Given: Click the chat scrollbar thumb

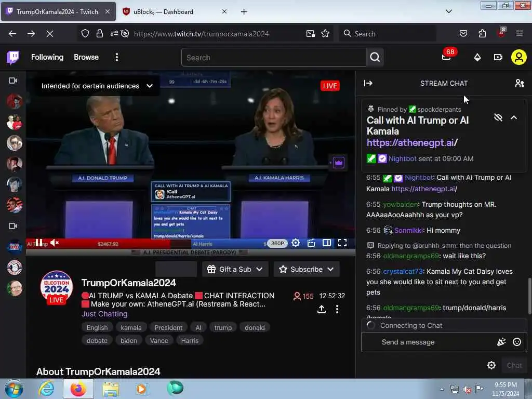Looking at the screenshot, I should click(x=529, y=296).
